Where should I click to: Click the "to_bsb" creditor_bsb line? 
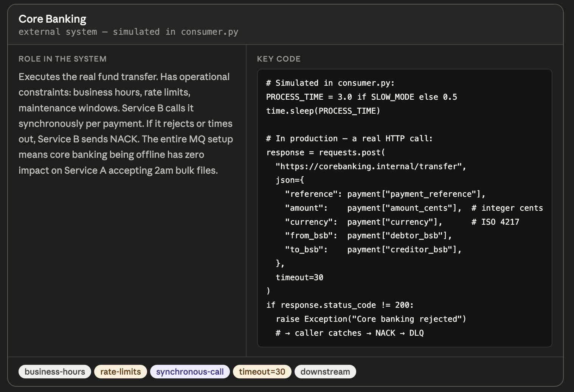click(373, 250)
